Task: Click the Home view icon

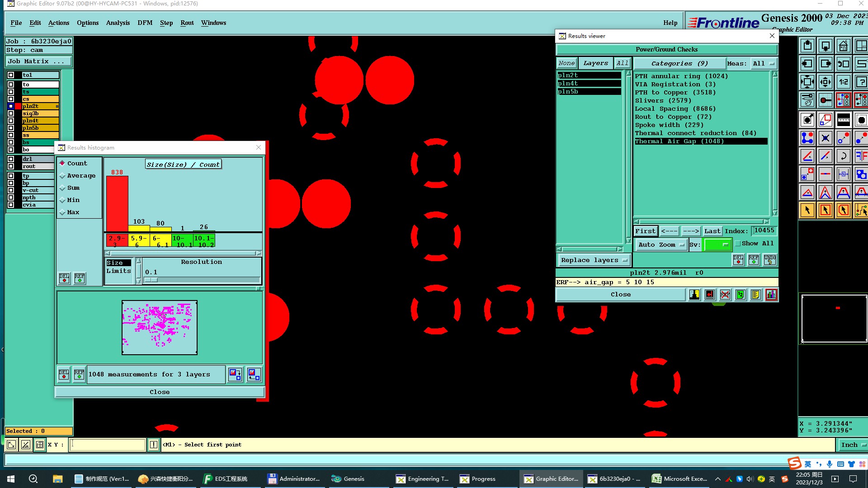Action: 843,46
